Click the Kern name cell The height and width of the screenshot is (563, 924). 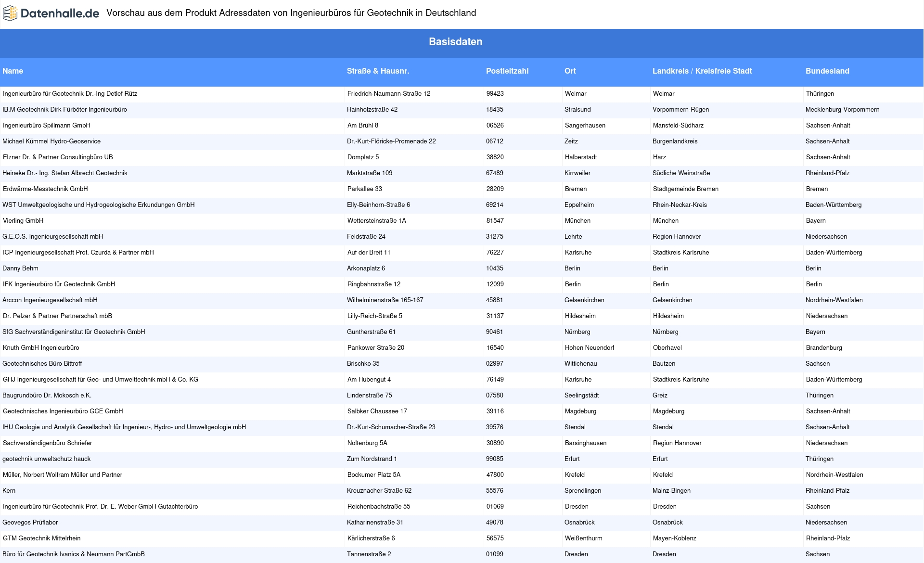(x=9, y=491)
